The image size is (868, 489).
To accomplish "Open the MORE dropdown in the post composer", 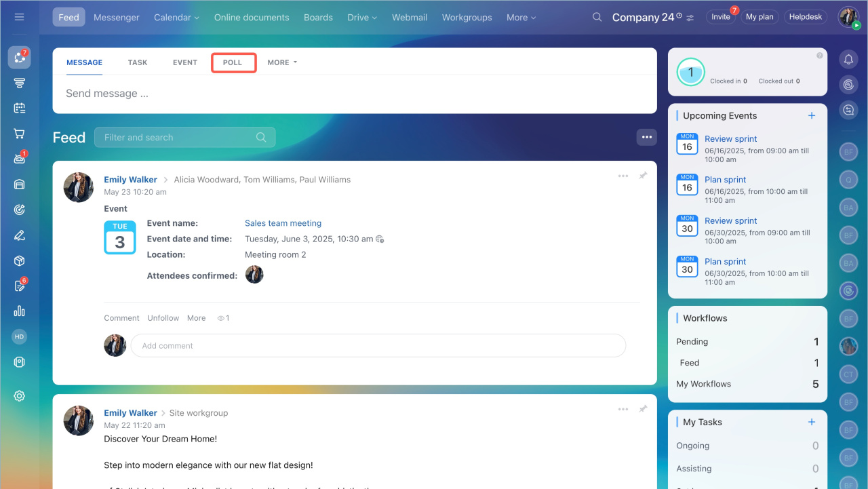I will 282,62.
